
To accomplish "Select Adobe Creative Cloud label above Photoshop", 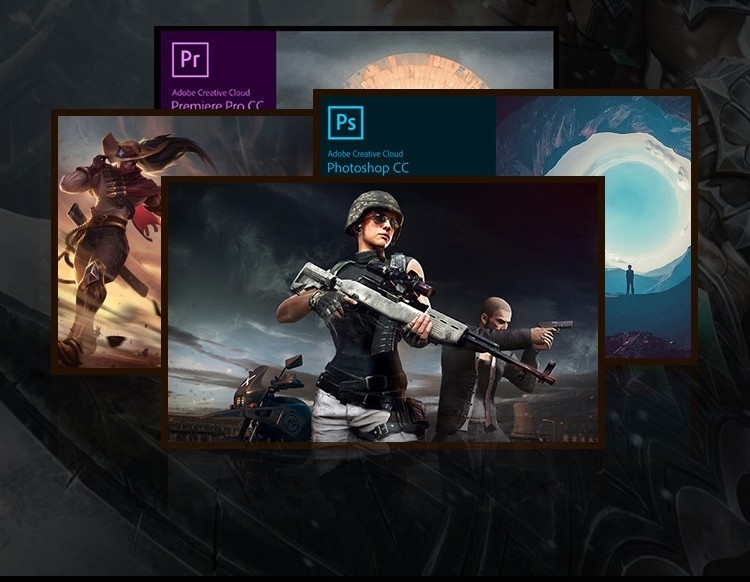I will click(x=364, y=155).
